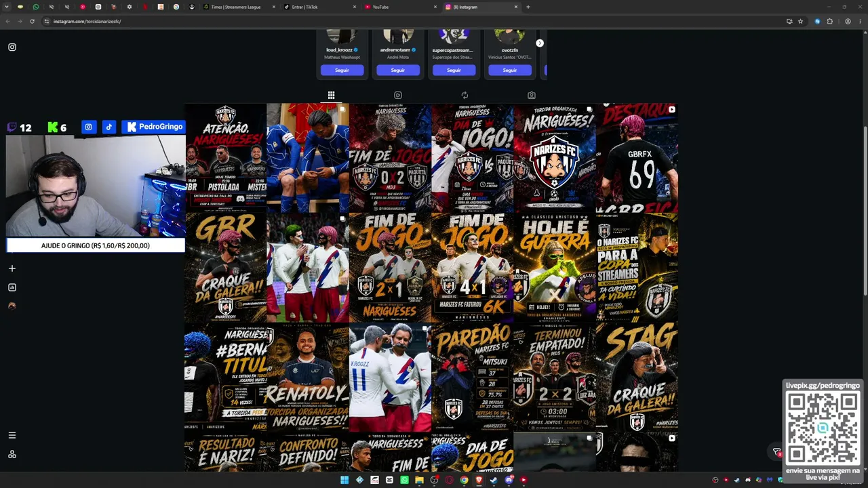This screenshot has height=488, width=868.
Task: Open the tagged photos tab
Action: (x=532, y=96)
